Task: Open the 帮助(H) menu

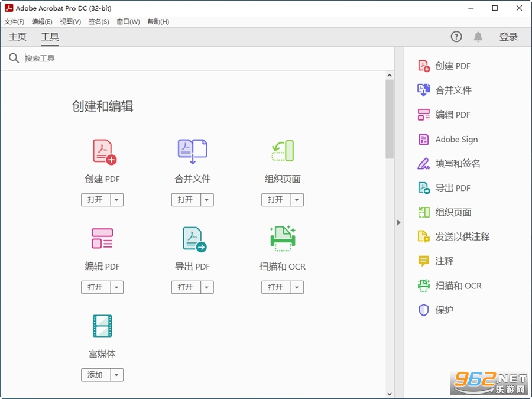Action: [158, 22]
